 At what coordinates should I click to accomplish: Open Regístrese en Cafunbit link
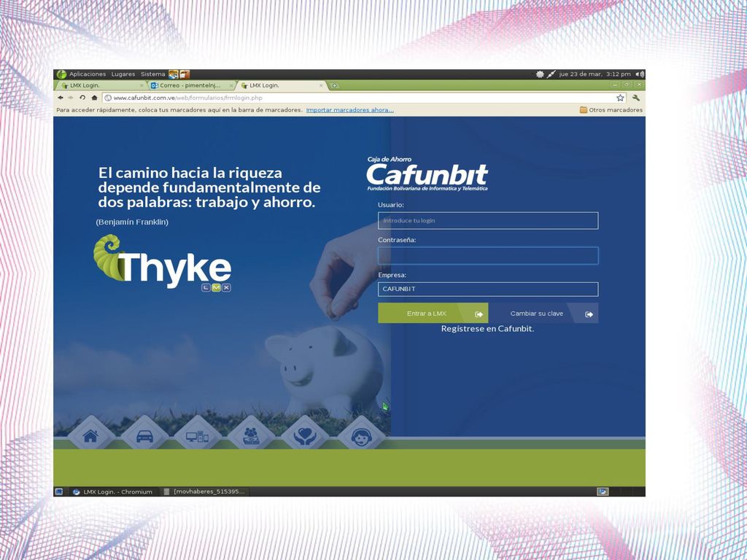487,329
